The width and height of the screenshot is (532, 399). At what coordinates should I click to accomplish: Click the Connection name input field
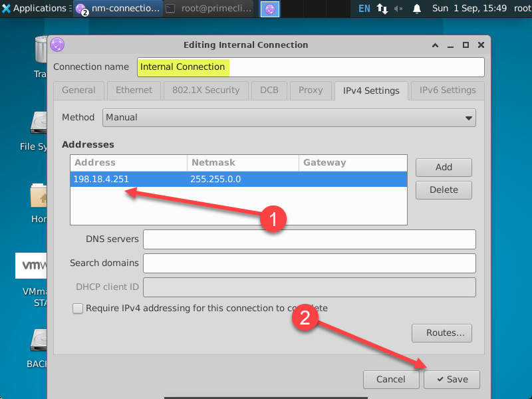(311, 67)
